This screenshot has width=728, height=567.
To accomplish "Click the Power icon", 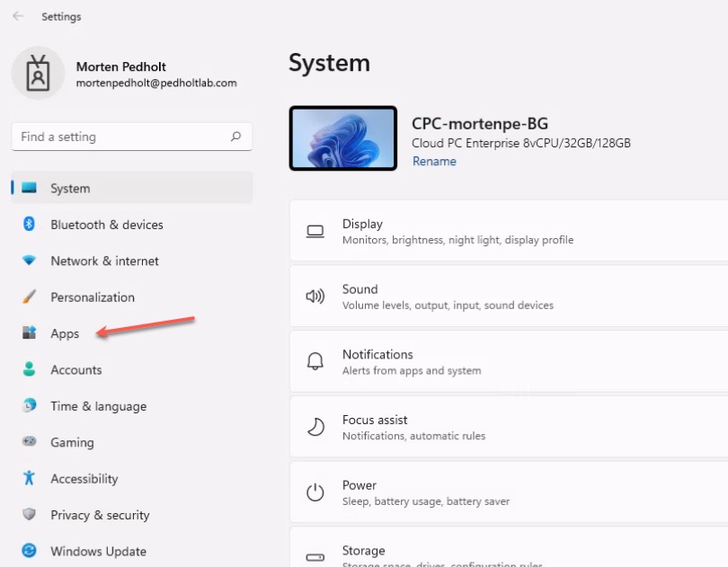I will (315, 492).
